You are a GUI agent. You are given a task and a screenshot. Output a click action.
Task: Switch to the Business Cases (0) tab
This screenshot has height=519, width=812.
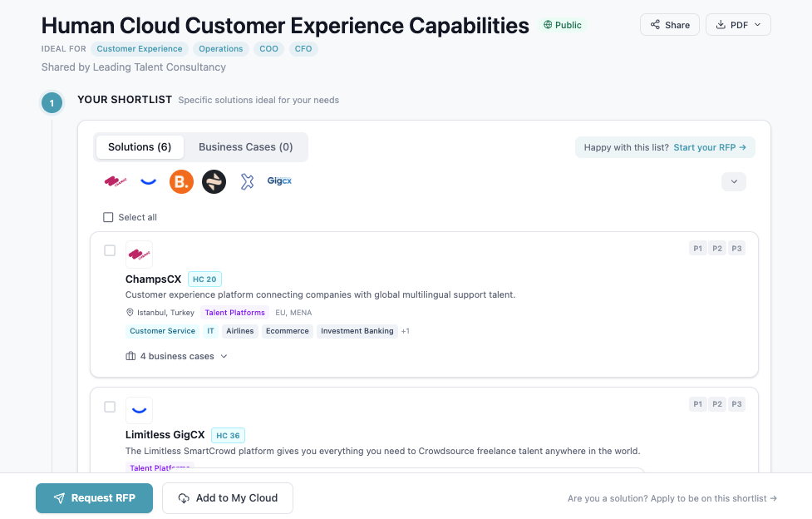point(246,147)
